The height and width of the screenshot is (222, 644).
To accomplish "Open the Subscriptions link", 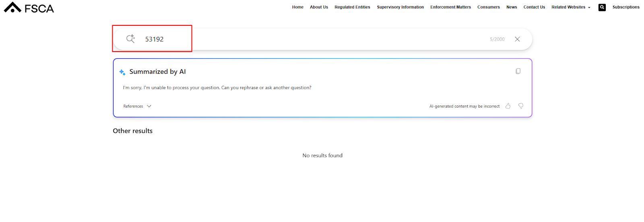I will click(626, 7).
